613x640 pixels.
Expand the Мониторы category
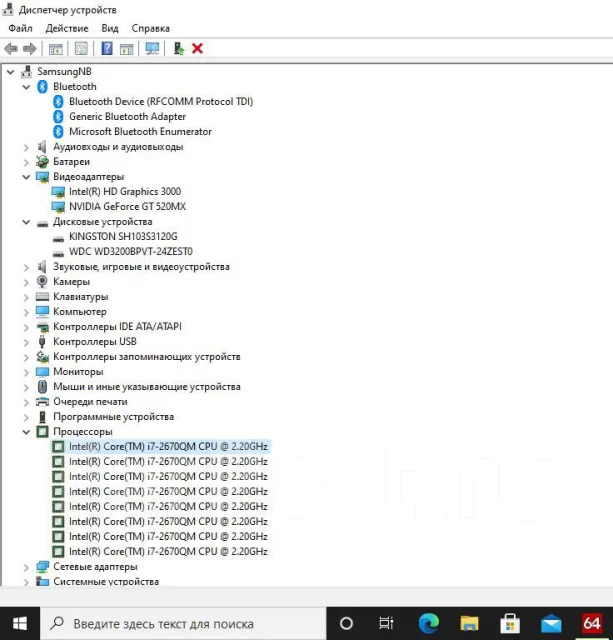(x=27, y=372)
